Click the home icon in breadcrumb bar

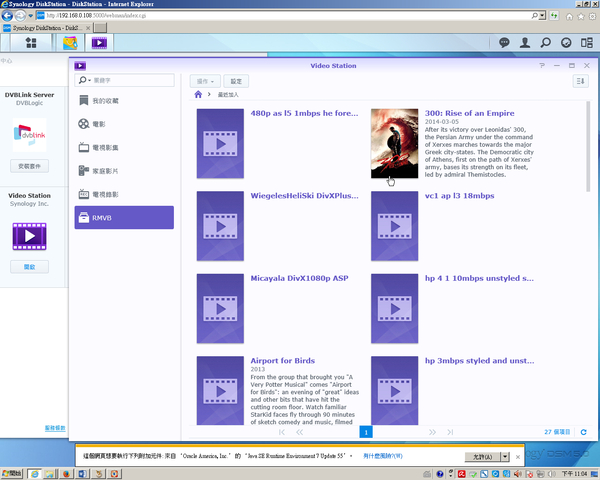[x=198, y=95]
